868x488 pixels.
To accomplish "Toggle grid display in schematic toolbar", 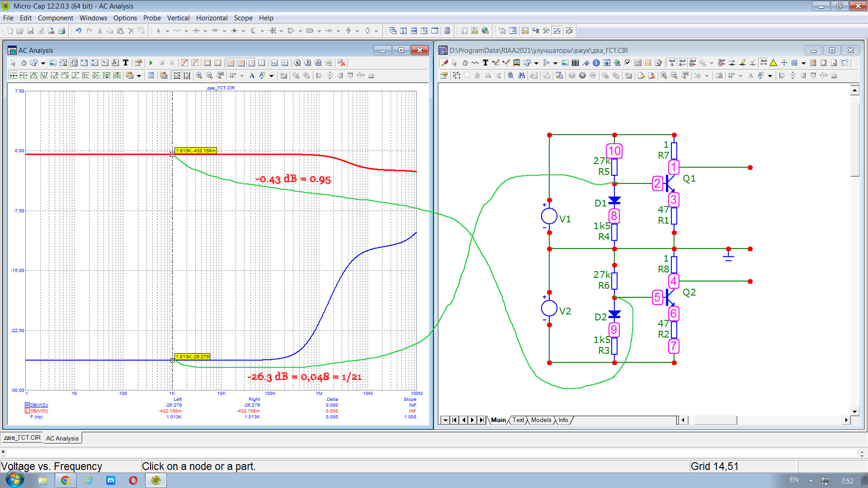I will (x=794, y=63).
